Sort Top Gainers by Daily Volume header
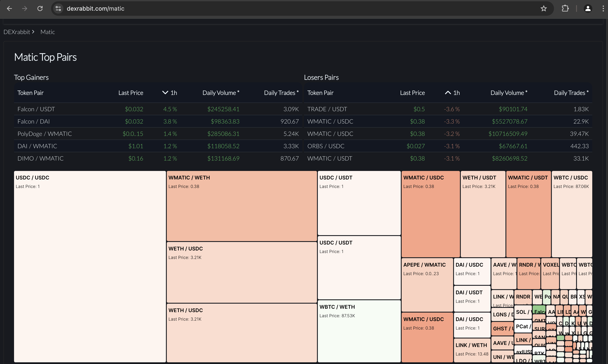Image resolution: width=608 pixels, height=364 pixels. (221, 93)
